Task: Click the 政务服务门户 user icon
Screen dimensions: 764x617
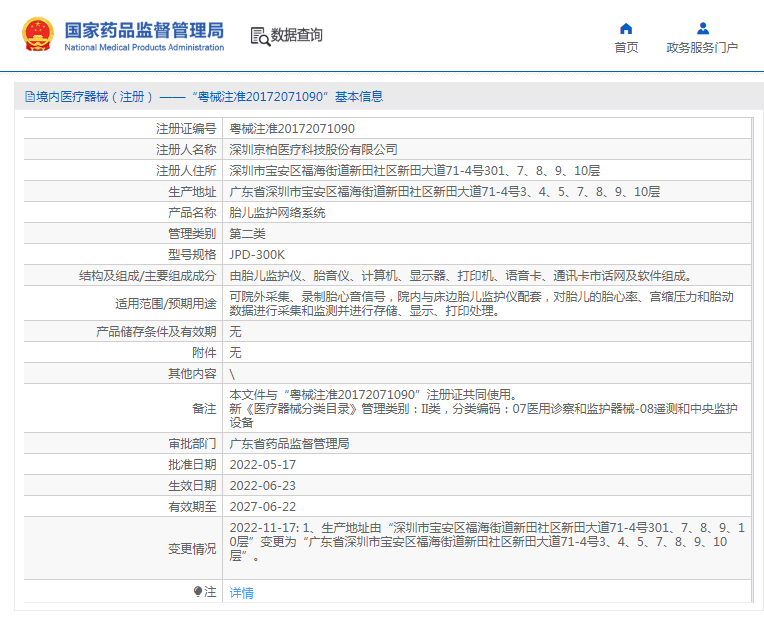Action: click(703, 28)
